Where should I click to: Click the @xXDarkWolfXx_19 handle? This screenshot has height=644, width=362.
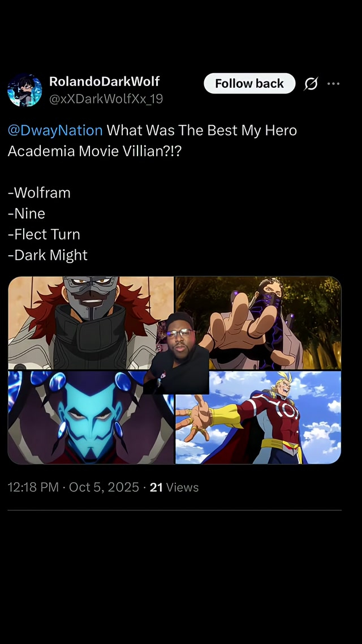106,99
